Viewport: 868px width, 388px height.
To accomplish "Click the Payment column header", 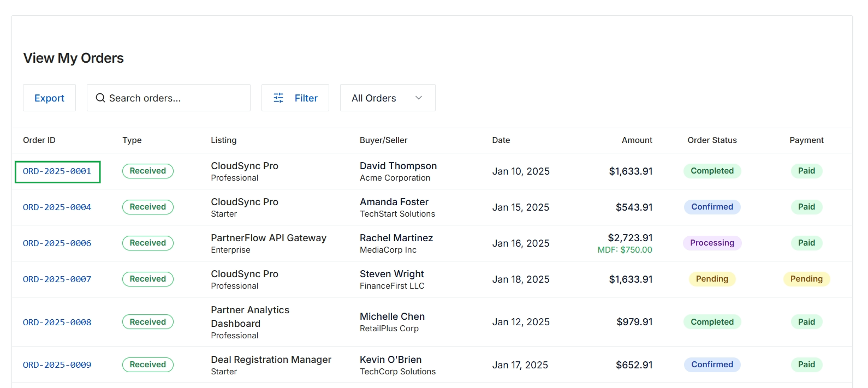I will [806, 140].
